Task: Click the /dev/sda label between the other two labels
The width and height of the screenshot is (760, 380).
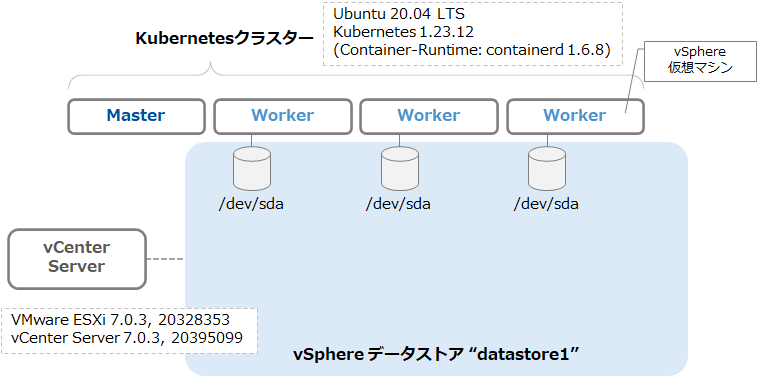Action: [398, 204]
